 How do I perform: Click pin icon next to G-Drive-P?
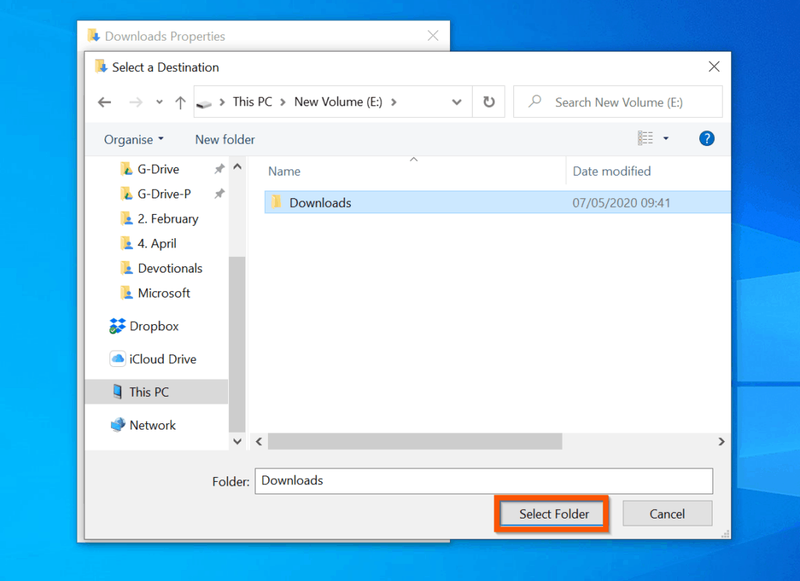219,194
